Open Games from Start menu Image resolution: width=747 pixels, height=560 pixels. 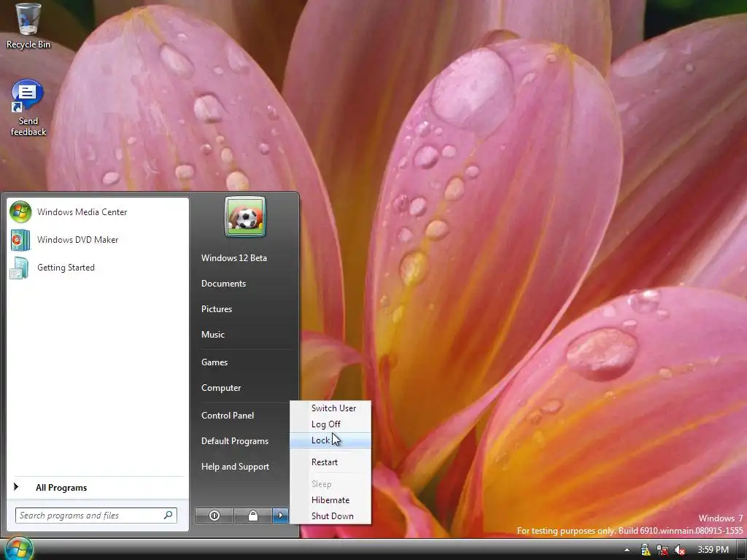point(214,362)
